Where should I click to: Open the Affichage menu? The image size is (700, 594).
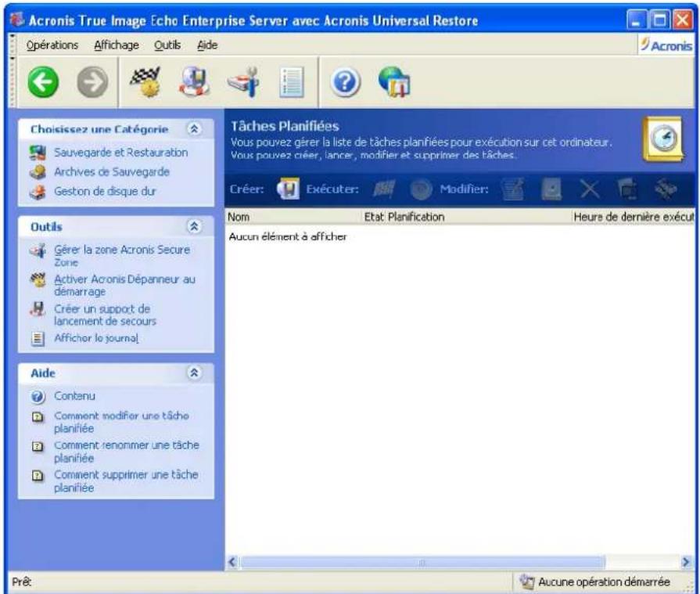pyautogui.click(x=116, y=45)
